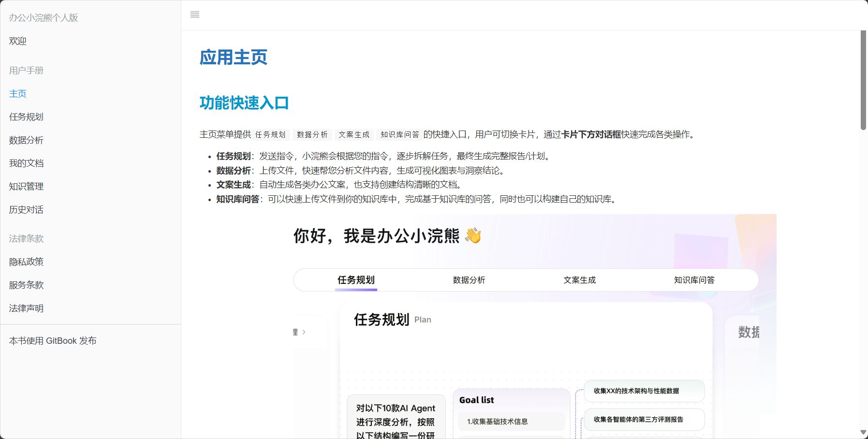Click the inline code tag 数据分析
This screenshot has height=439, width=868.
[312, 134]
